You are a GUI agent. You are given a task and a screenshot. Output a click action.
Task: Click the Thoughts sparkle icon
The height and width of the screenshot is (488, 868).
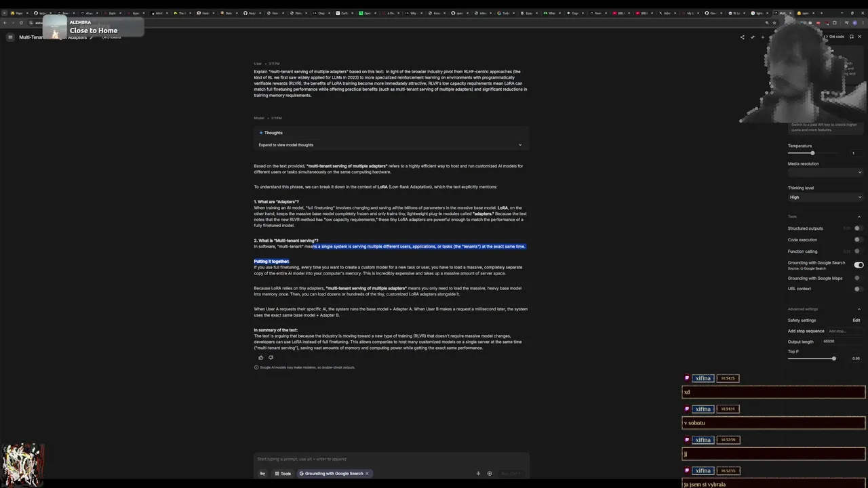(261, 133)
